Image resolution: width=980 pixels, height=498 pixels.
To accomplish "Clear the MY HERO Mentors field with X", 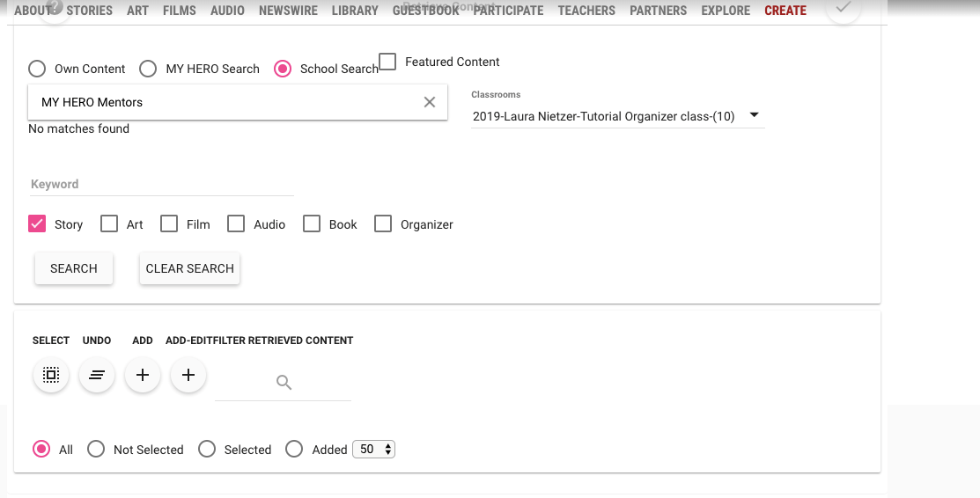I will click(x=430, y=102).
